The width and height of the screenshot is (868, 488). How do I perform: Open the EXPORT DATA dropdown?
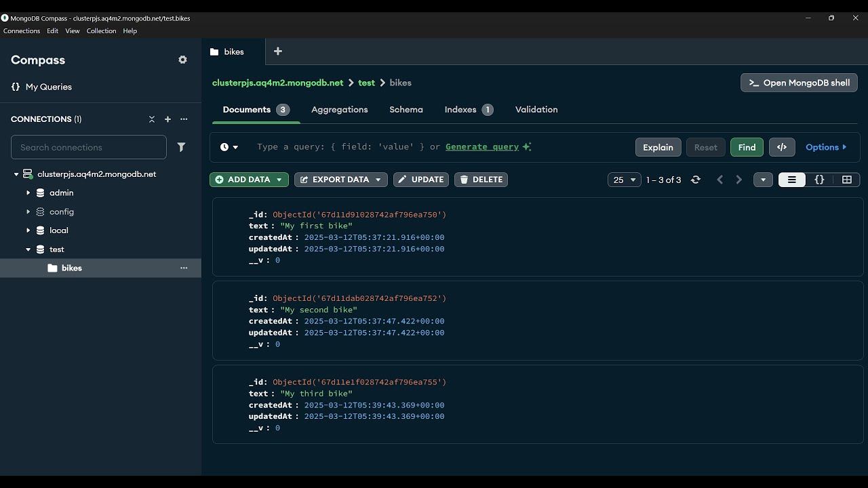click(x=378, y=180)
